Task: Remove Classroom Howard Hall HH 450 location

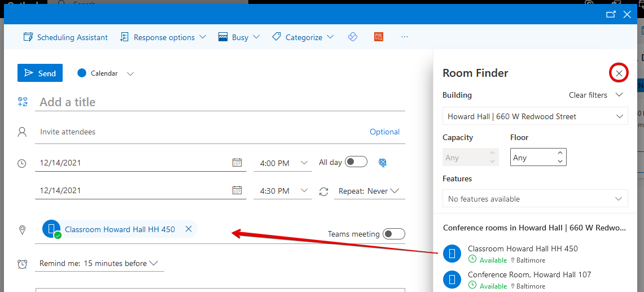Action: tap(189, 229)
